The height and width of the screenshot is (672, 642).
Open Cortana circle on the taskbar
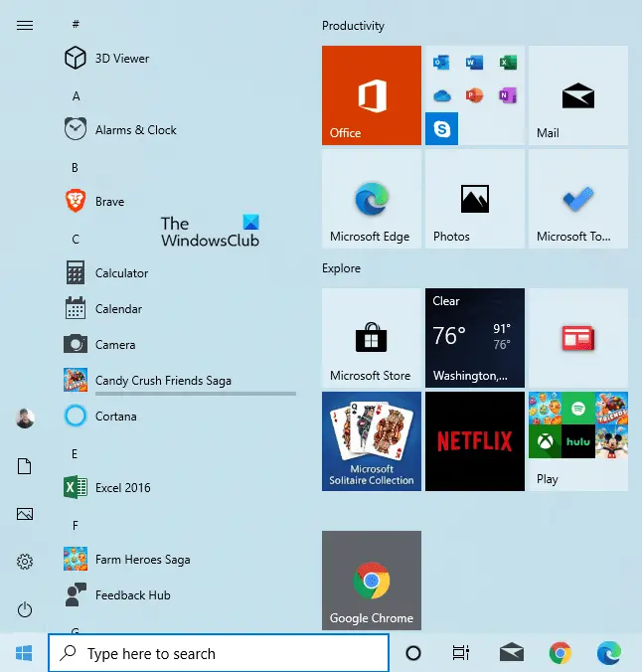point(413,653)
